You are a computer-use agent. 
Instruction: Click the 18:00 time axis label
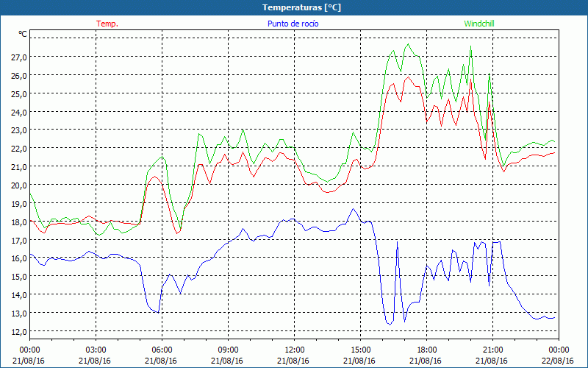coord(427,350)
